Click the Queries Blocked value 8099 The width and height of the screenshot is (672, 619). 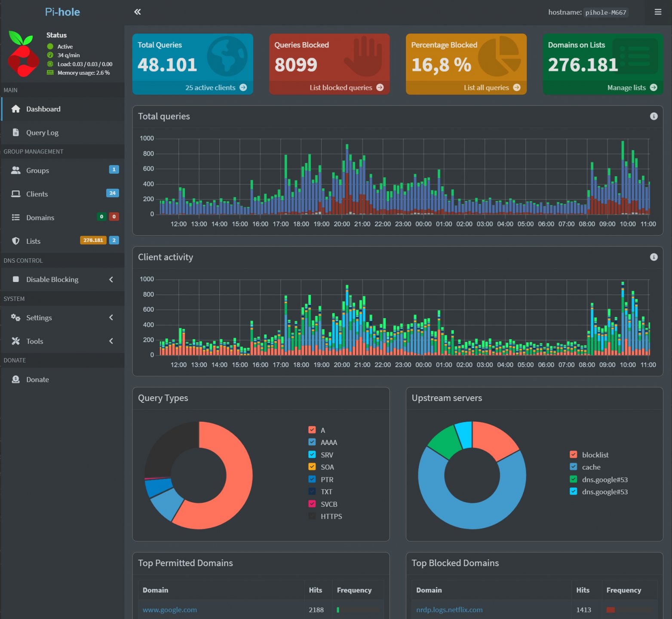tap(296, 65)
